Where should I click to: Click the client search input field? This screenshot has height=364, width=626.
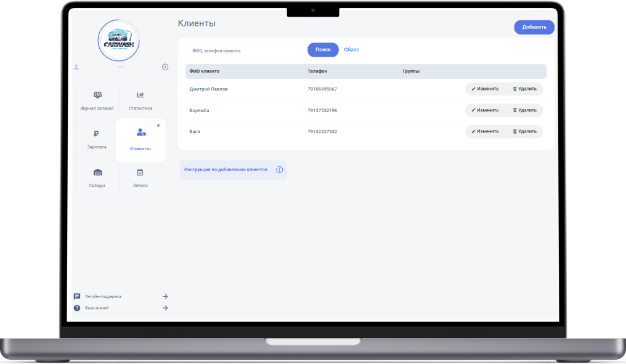pos(243,51)
